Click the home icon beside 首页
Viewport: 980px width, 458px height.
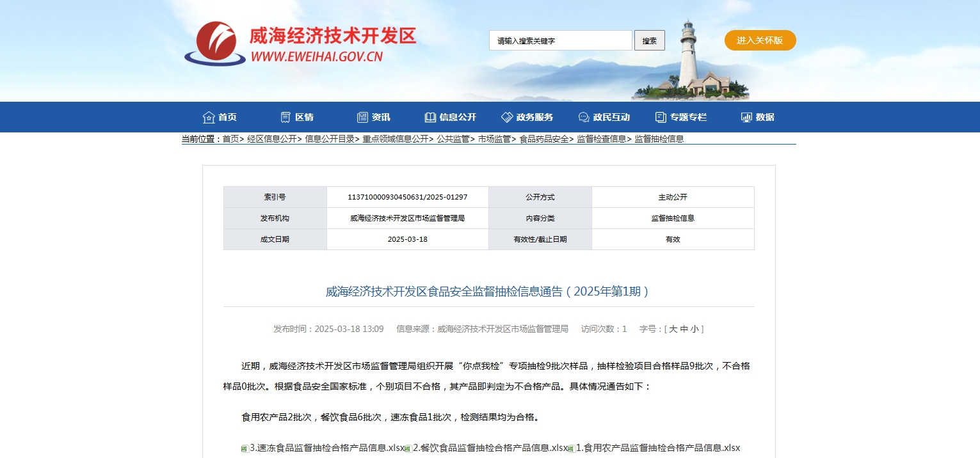coord(209,117)
